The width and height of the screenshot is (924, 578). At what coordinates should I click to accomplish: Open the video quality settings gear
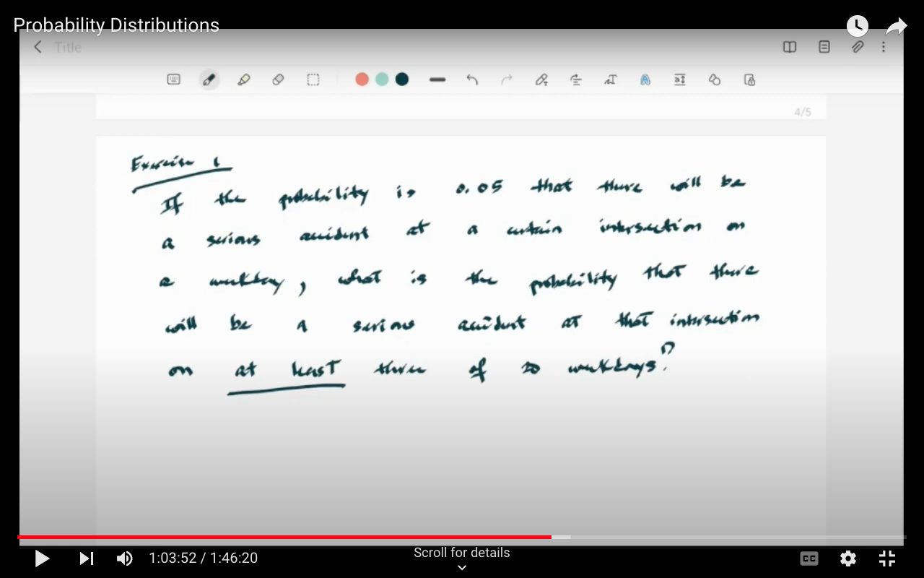point(847,558)
